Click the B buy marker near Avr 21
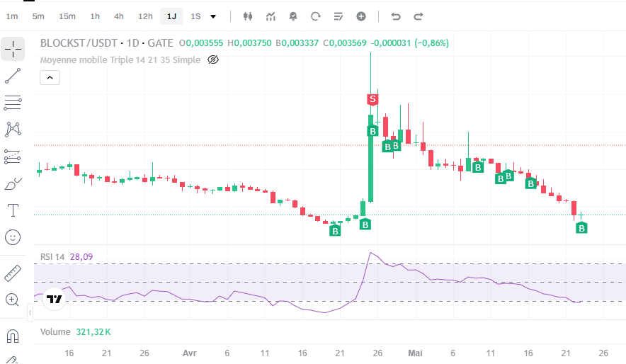The height and width of the screenshot is (364, 626). click(335, 231)
